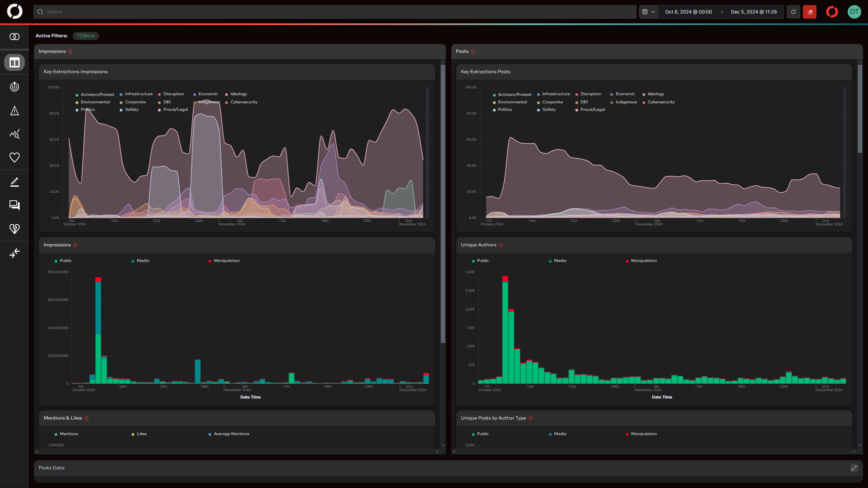This screenshot has width=868, height=488.
Task: Toggle Environmental legend in Key Extractions Posts
Action: click(x=510, y=102)
